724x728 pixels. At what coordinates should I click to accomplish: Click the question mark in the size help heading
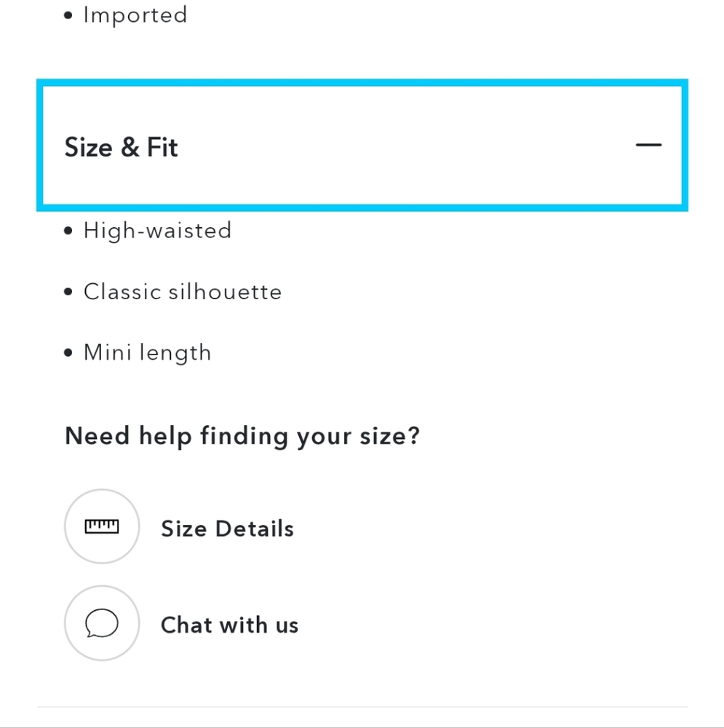413,436
